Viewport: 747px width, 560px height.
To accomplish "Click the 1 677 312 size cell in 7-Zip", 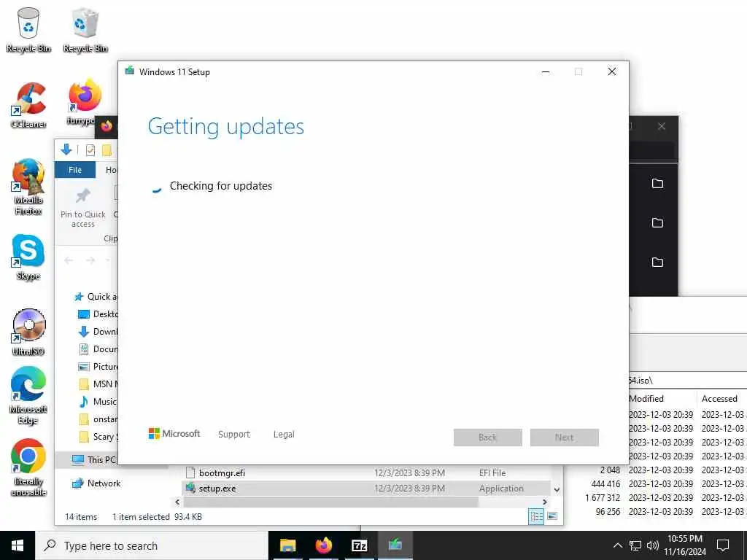I will [x=603, y=497].
